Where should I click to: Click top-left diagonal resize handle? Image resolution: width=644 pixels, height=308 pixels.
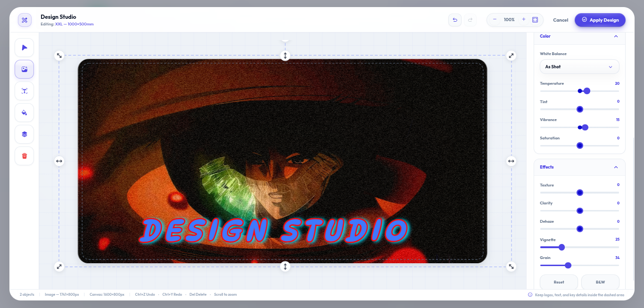pos(59,56)
